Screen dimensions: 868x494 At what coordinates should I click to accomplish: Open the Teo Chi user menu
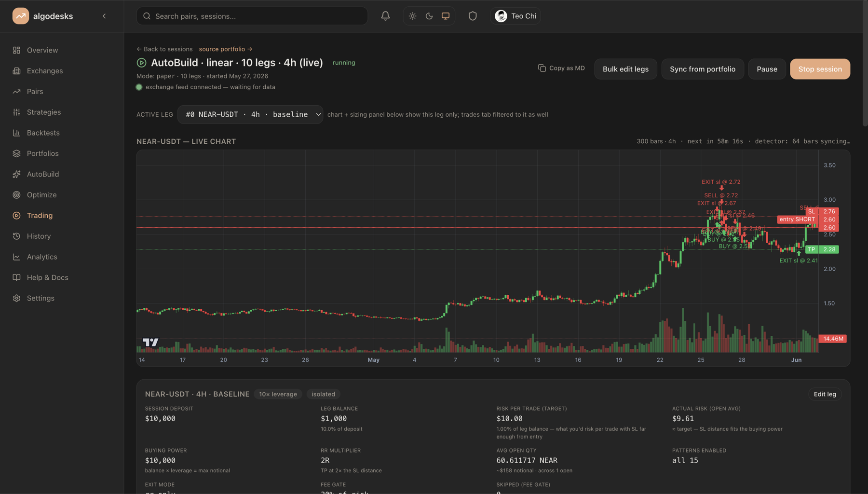click(x=515, y=16)
